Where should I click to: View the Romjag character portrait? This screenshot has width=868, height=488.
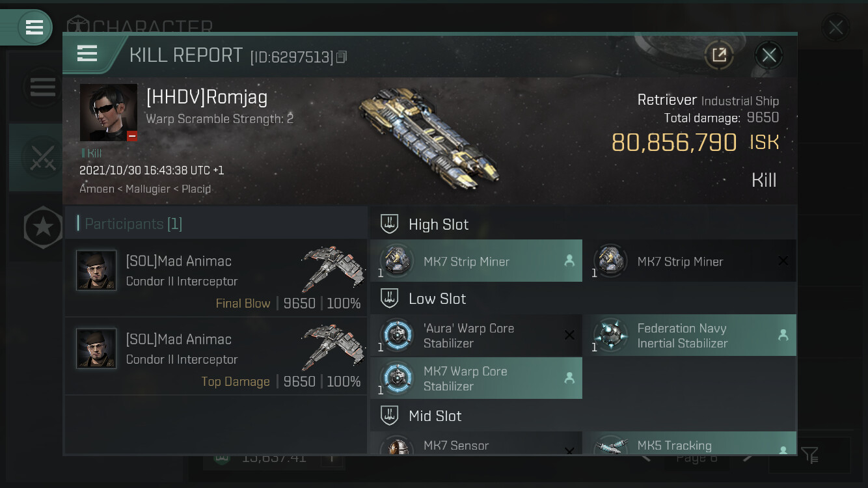[109, 113]
